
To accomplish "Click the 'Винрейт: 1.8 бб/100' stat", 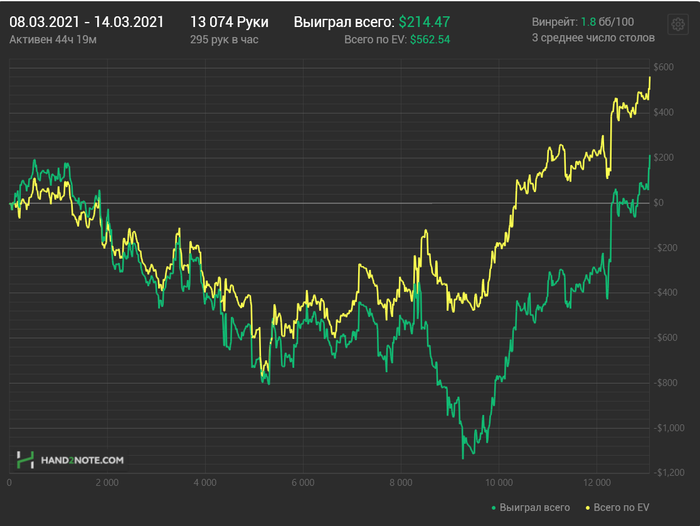I will [x=583, y=22].
